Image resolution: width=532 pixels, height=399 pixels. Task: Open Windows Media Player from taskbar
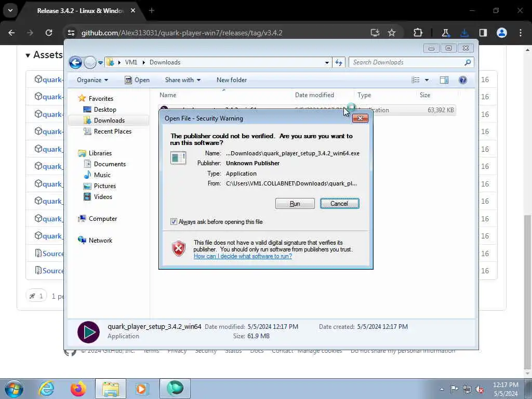coord(141,389)
